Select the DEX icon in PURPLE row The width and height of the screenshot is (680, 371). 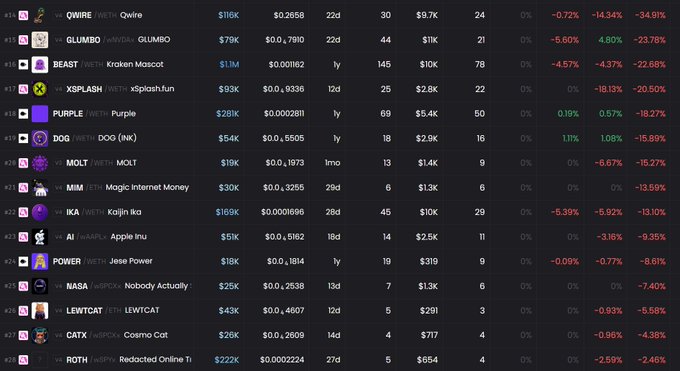[23, 114]
